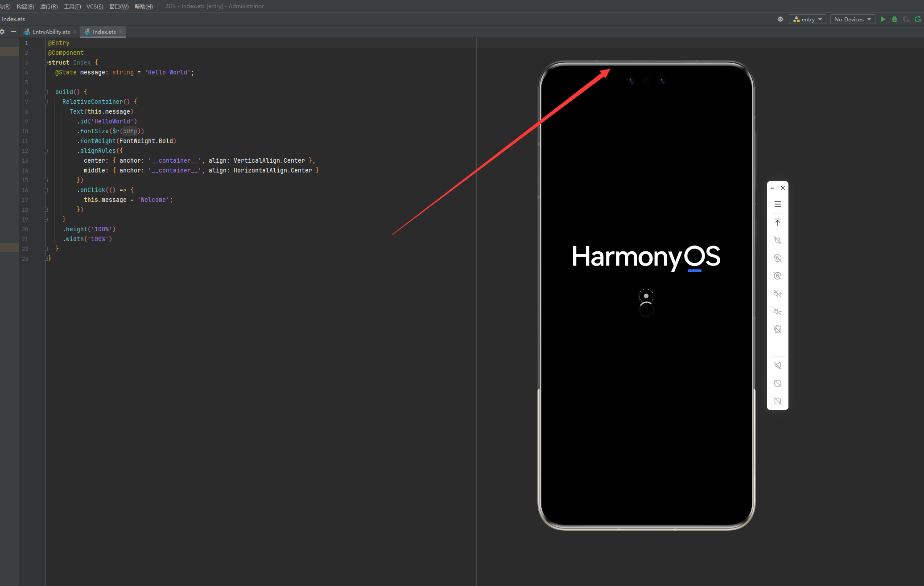Open the entry module dropdown
The image size is (924, 586).
(808, 19)
